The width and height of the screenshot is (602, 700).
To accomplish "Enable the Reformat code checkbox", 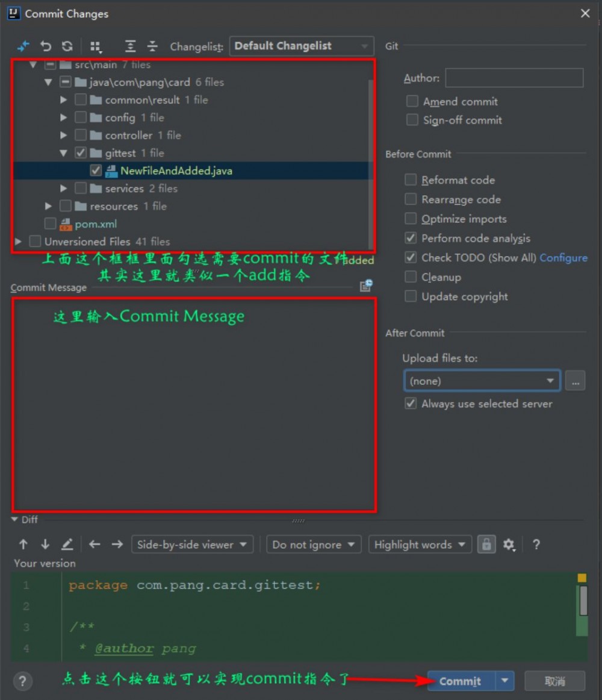I will point(411,180).
